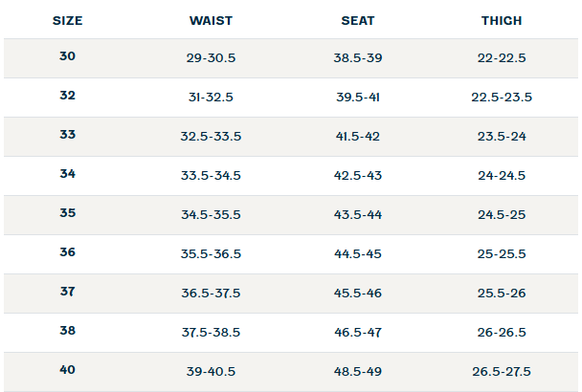Click seat measurement 39.5-41
This screenshot has width=582, height=392.
coord(358,98)
